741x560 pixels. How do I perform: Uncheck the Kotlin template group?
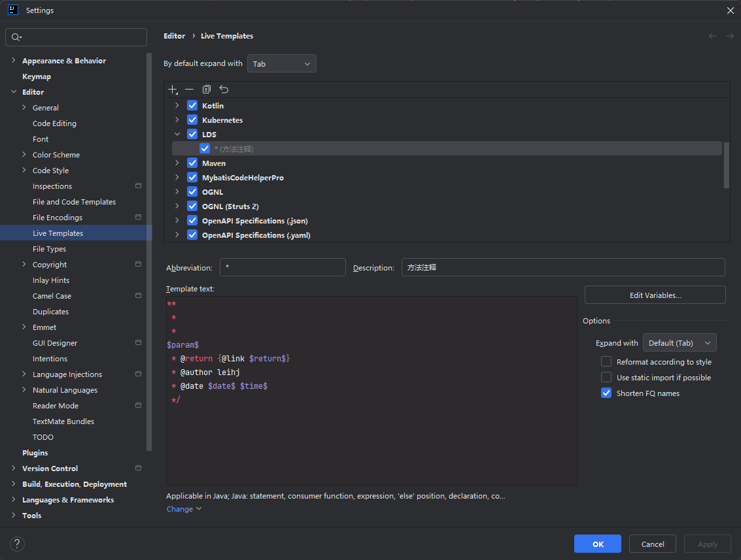coord(192,106)
